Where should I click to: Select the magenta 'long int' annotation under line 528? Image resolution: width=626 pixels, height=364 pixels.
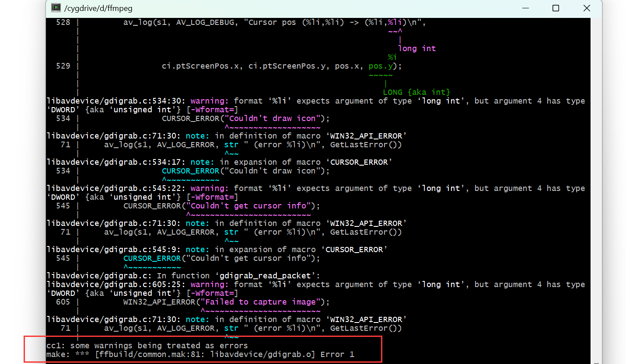417,49
